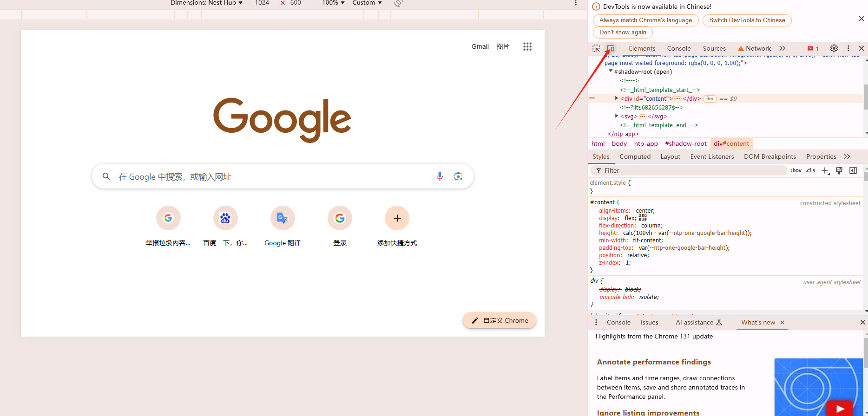Open the Custom throttling dropdown

[367, 3]
